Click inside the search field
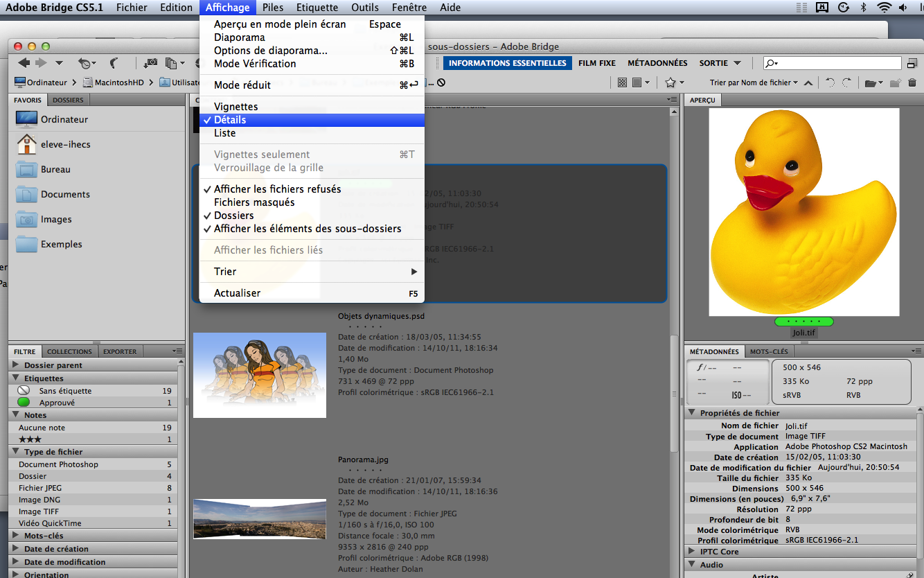 pyautogui.click(x=833, y=63)
